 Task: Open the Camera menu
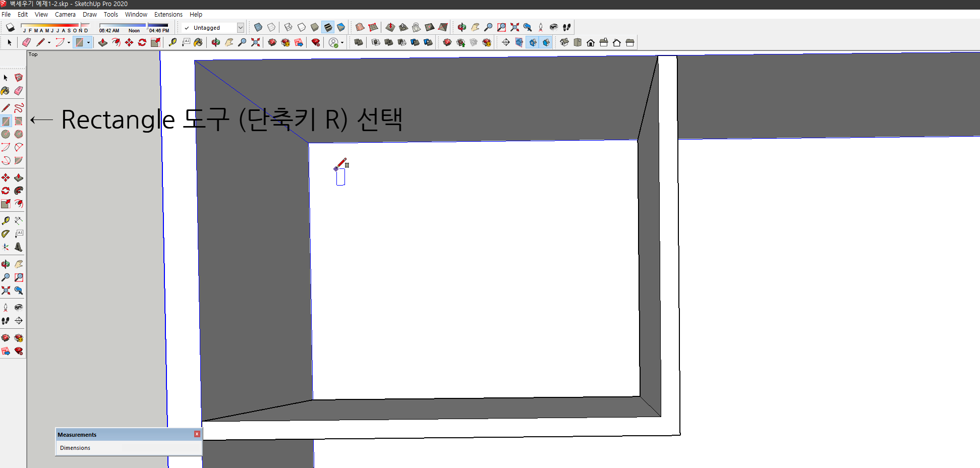point(65,14)
